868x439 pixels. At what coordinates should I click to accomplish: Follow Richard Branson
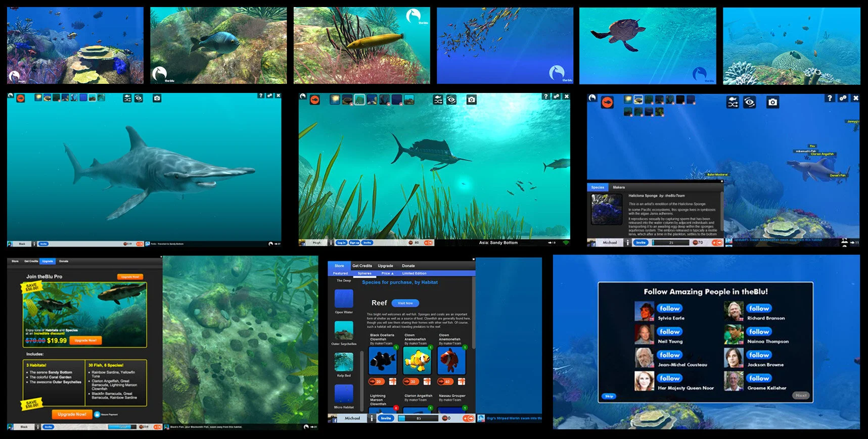coord(759,308)
